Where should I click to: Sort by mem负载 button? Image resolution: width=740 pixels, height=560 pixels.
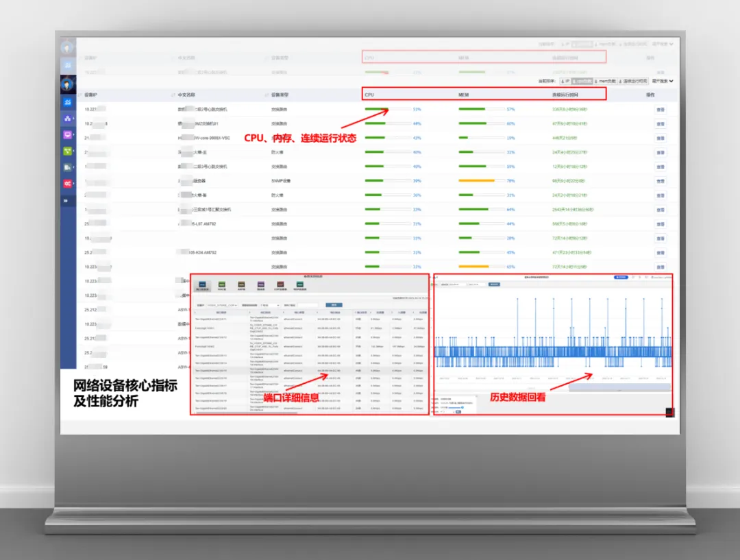tap(606, 81)
